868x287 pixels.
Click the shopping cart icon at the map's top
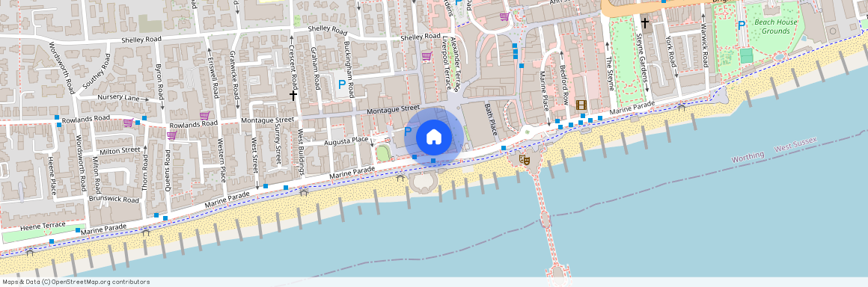(504, 16)
